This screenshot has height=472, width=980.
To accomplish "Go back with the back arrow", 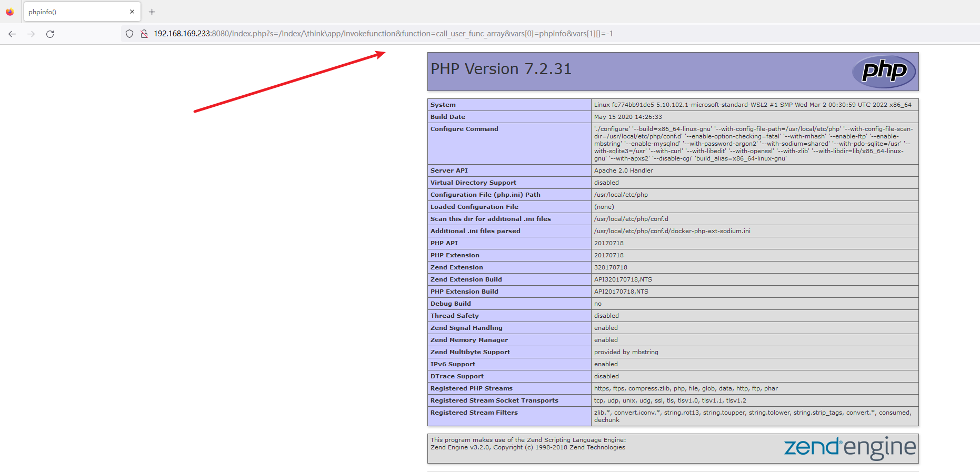I will (12, 34).
